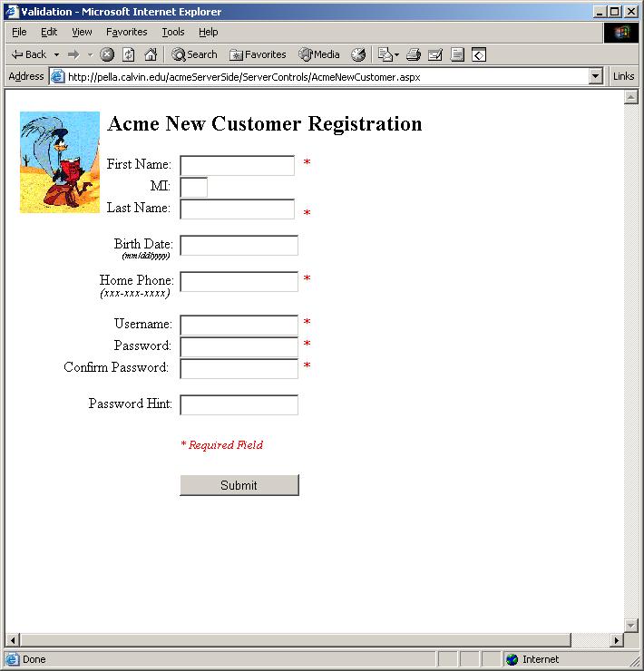Click the Links toolbar label
This screenshot has height=671, width=644.
pos(623,77)
